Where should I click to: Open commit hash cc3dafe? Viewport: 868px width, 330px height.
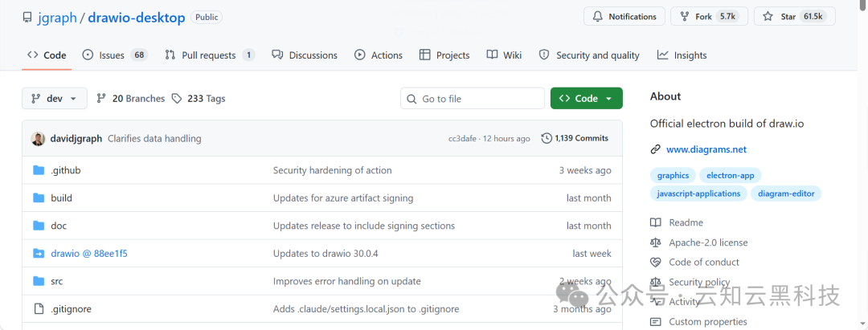[x=464, y=138]
